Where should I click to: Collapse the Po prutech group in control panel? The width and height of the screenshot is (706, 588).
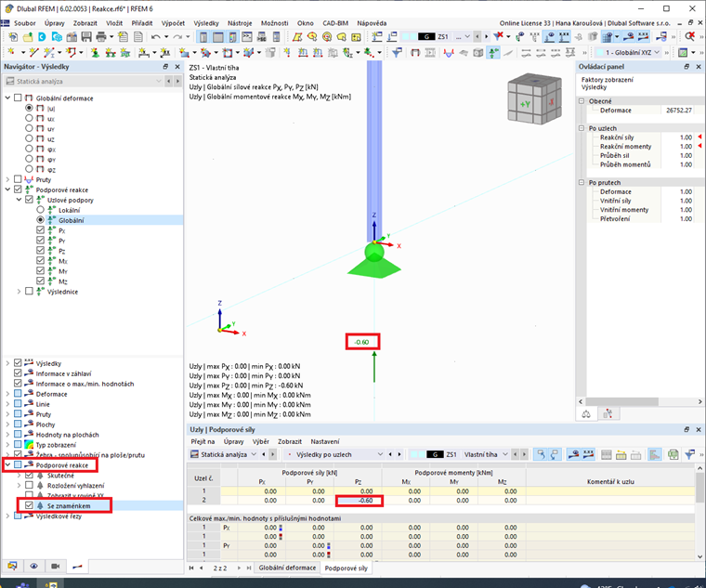click(x=582, y=182)
